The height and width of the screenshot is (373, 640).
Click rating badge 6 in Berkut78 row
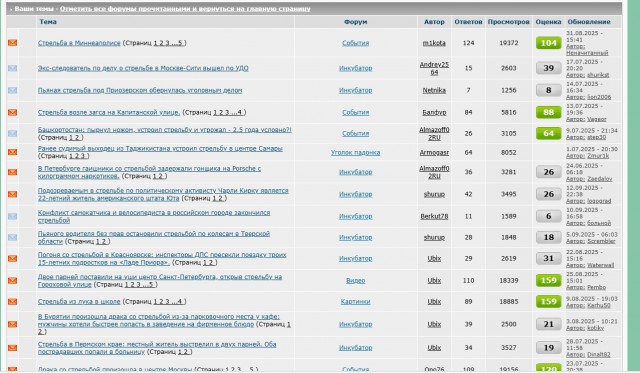[549, 216]
